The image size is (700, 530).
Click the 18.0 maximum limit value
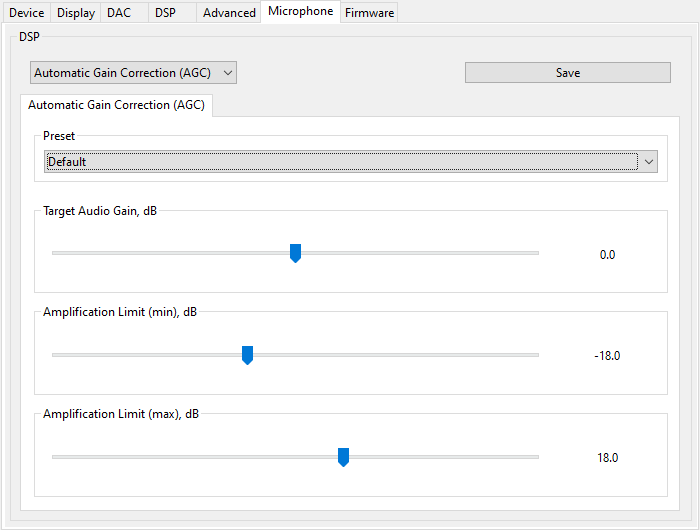607,458
